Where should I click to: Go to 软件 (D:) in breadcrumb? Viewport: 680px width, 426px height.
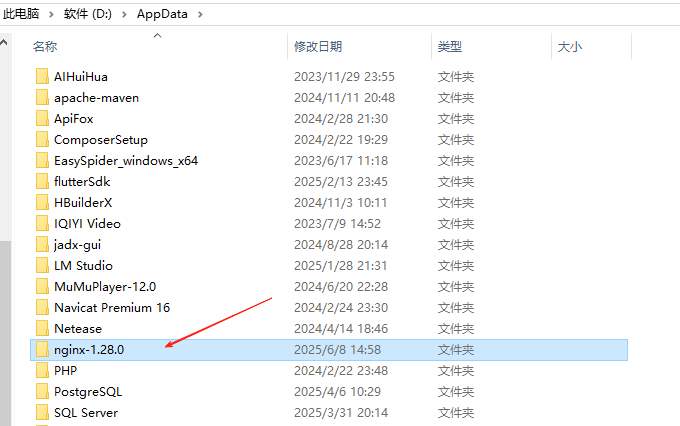coord(88,14)
